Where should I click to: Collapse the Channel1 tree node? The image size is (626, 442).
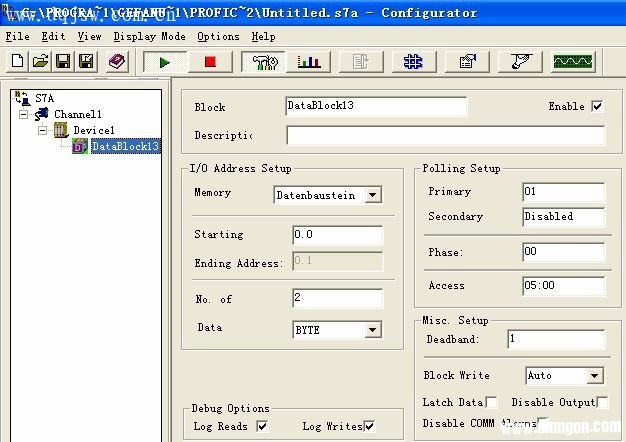[23, 115]
